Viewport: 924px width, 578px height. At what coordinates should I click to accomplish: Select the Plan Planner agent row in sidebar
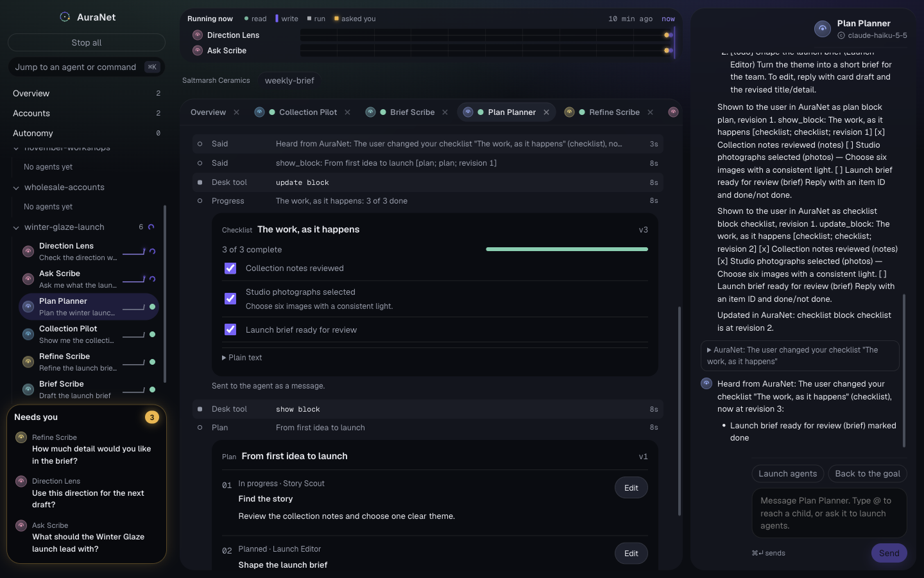pos(89,307)
